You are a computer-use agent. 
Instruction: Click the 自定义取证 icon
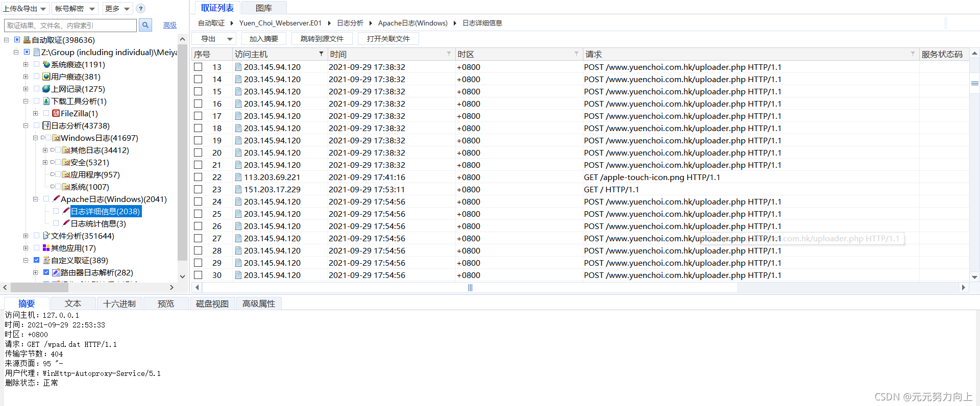pyautogui.click(x=46, y=260)
